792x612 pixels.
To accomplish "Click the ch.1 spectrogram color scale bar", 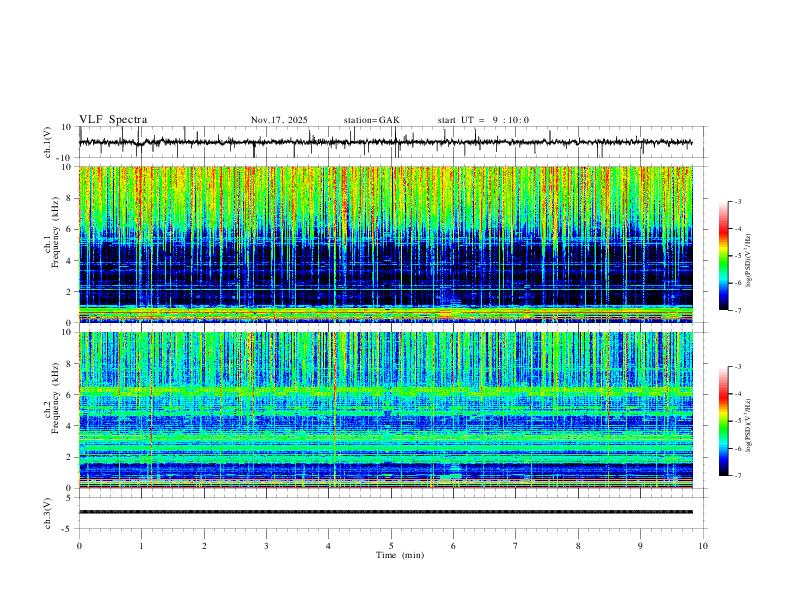I will [724, 256].
